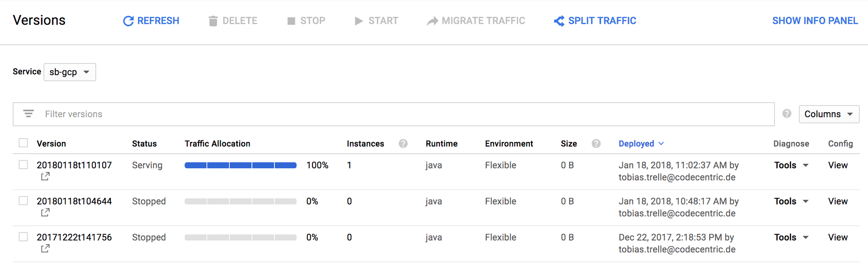Click Show Info Panel
Viewport: 868px width, 266px height.
815,21
